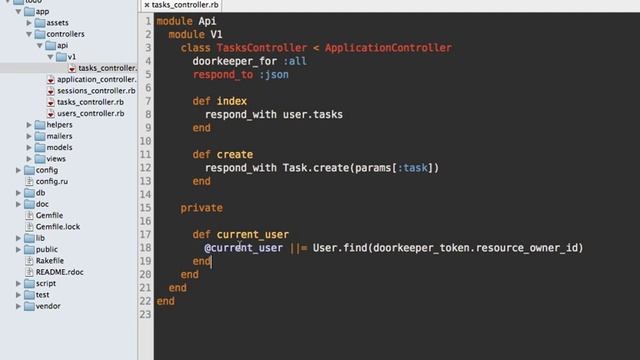Click the lib folder icon

tap(29, 238)
